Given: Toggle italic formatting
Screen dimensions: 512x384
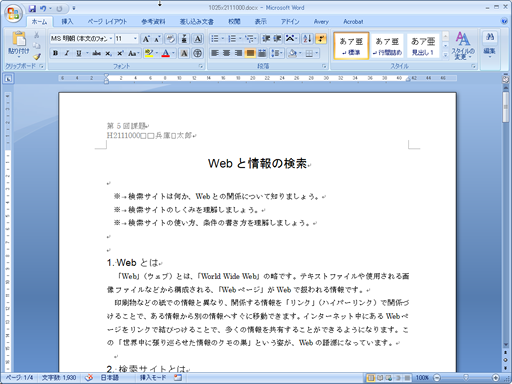Looking at the screenshot, I should point(67,53).
